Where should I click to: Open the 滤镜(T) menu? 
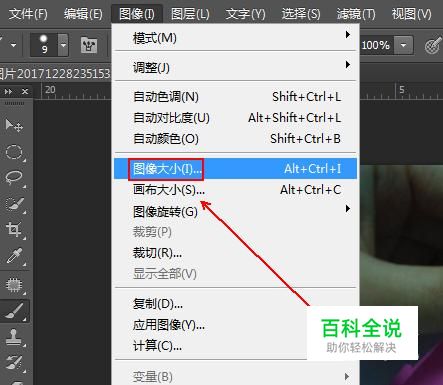pos(356,14)
